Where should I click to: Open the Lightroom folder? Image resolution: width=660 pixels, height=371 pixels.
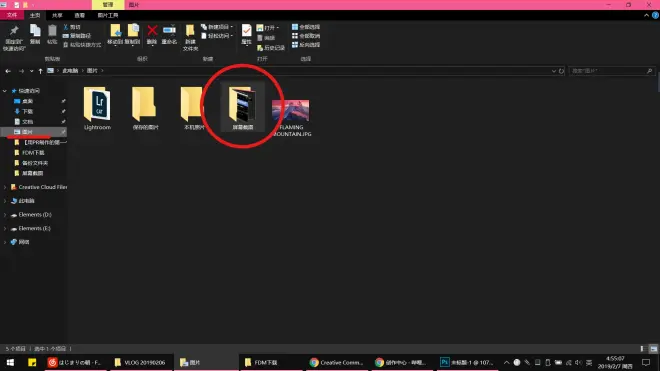97,109
